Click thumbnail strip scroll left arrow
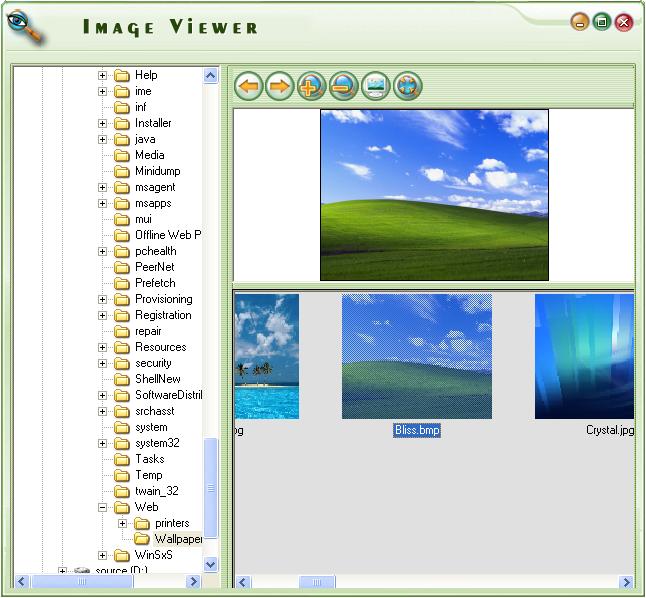 coord(242,582)
